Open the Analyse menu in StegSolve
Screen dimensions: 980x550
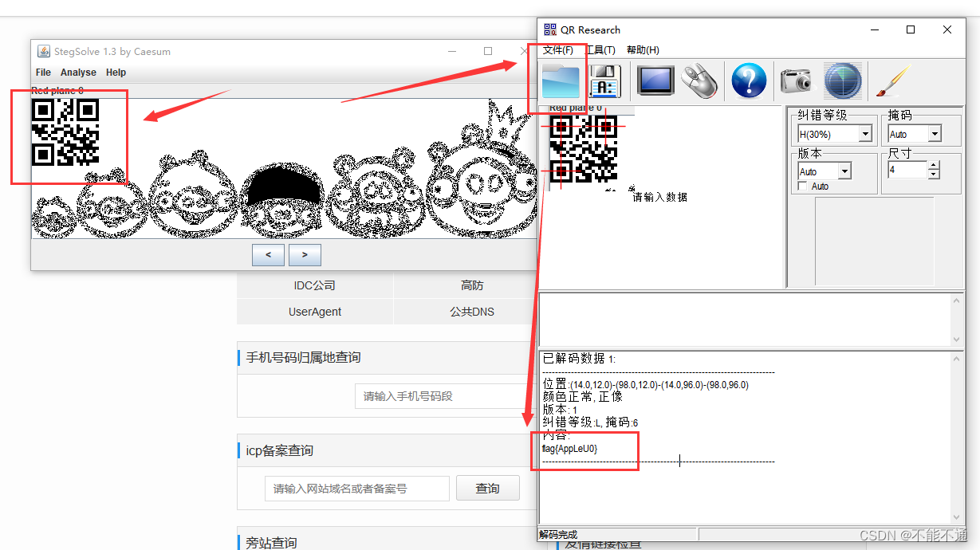78,73
